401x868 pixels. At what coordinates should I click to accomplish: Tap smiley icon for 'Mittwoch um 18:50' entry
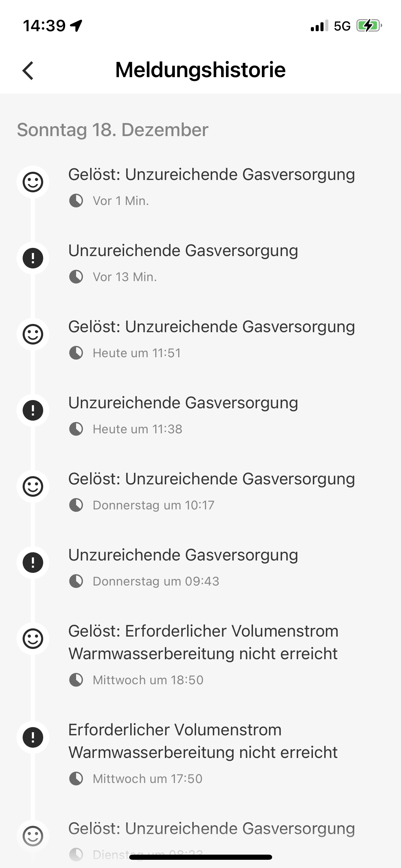click(x=33, y=638)
